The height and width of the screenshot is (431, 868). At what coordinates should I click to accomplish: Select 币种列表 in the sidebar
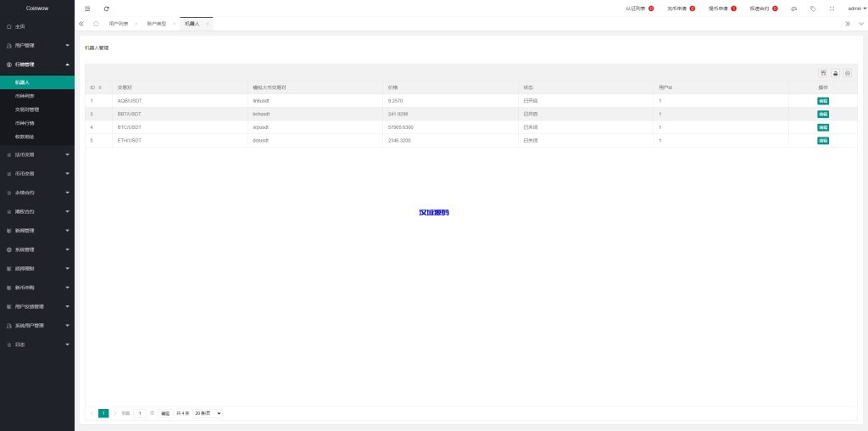pos(27,96)
